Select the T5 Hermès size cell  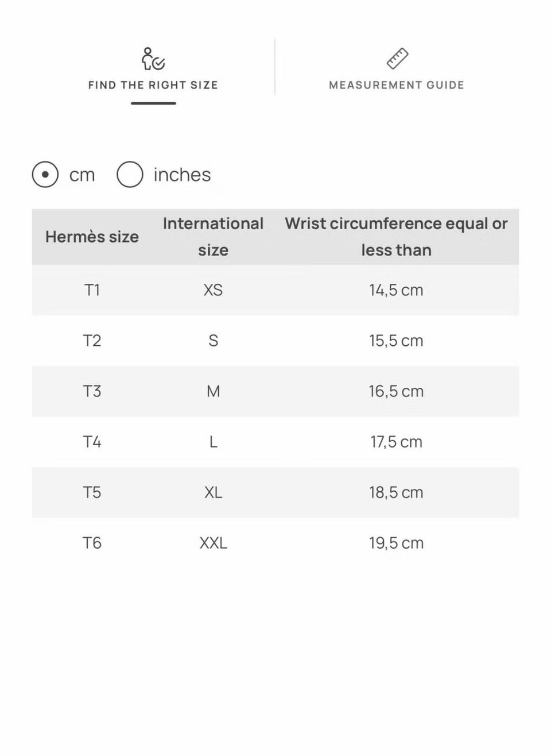tap(92, 492)
